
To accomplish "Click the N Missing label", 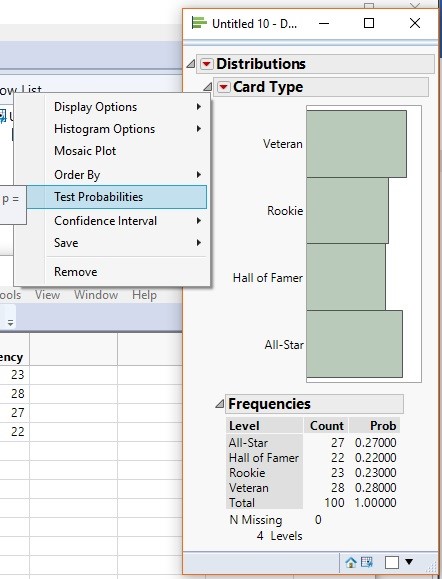I will point(256,520).
